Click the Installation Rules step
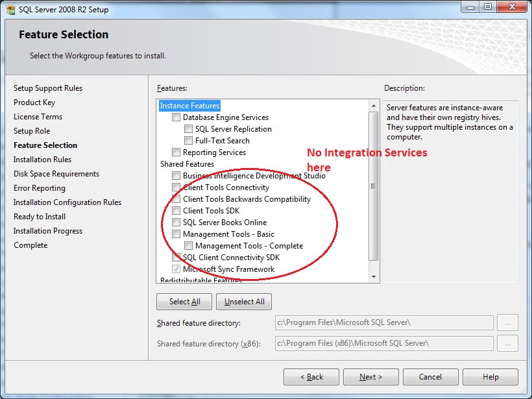This screenshot has width=532, height=399. 42,160
